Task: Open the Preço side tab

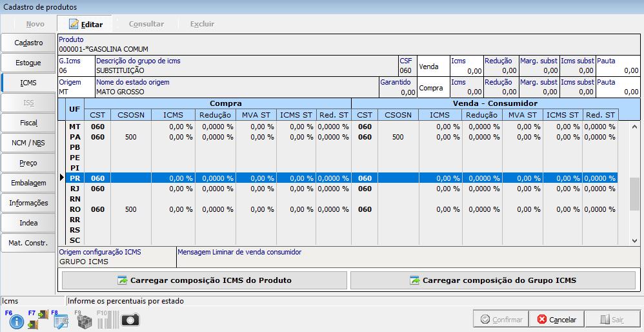Action: point(28,163)
